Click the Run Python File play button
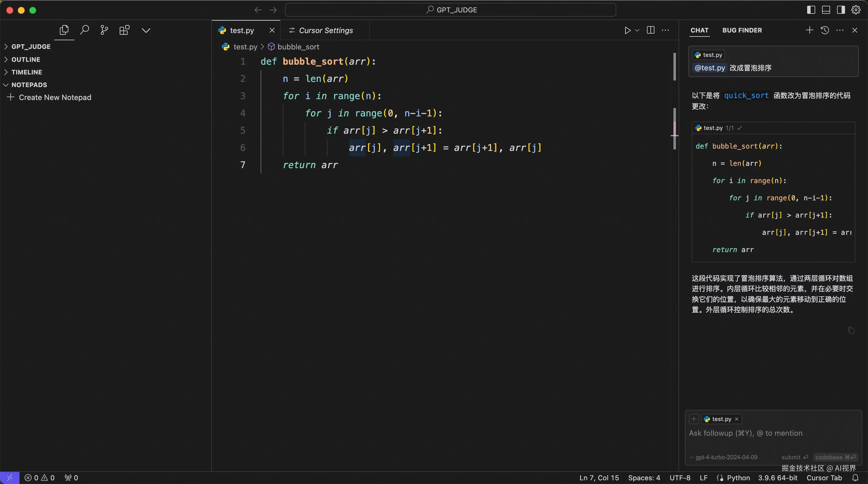The height and width of the screenshot is (484, 868). coord(627,30)
